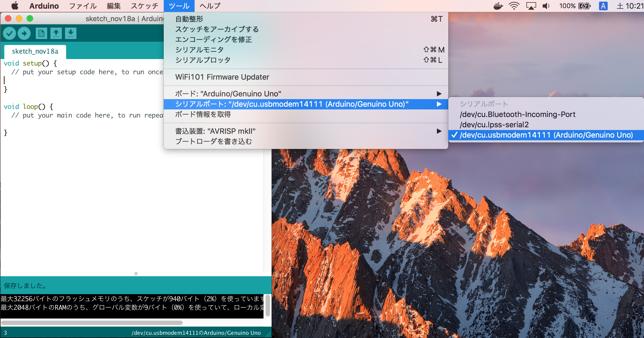Open the 編集 menu

[x=114, y=6]
